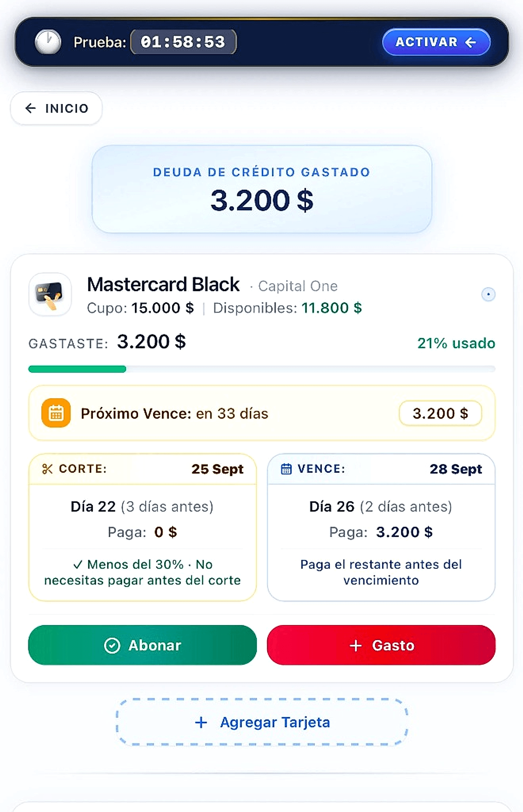This screenshot has width=523, height=812.
Task: Add an expense with the Gasto button
Action: [381, 645]
